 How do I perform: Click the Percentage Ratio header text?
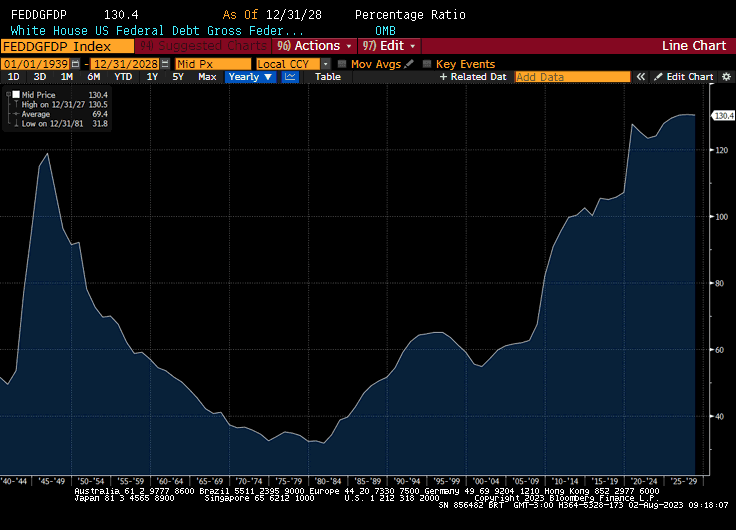point(410,15)
